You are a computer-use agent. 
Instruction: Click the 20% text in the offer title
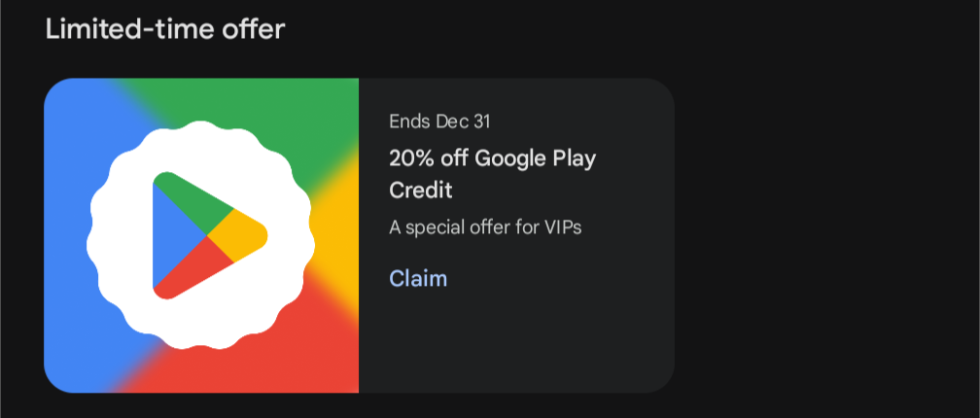coord(410,158)
